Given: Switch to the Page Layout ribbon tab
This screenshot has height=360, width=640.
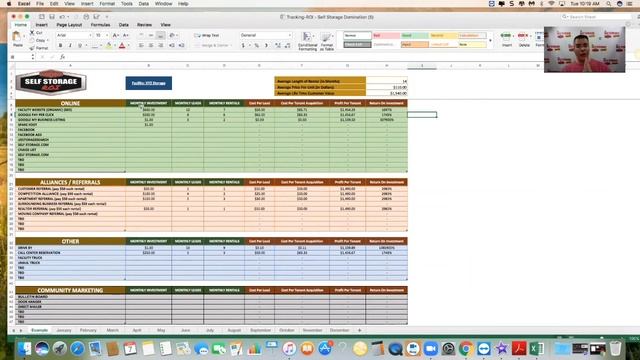Looking at the screenshot, I should (x=69, y=25).
